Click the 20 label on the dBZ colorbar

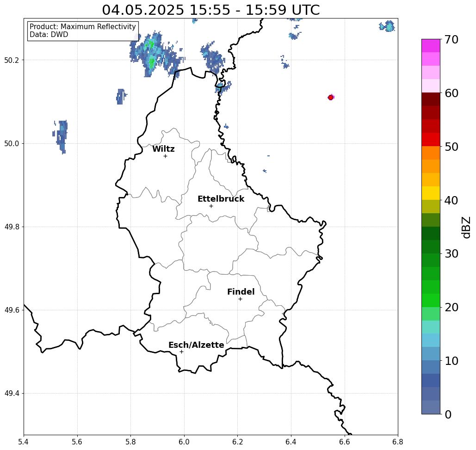tap(451, 308)
